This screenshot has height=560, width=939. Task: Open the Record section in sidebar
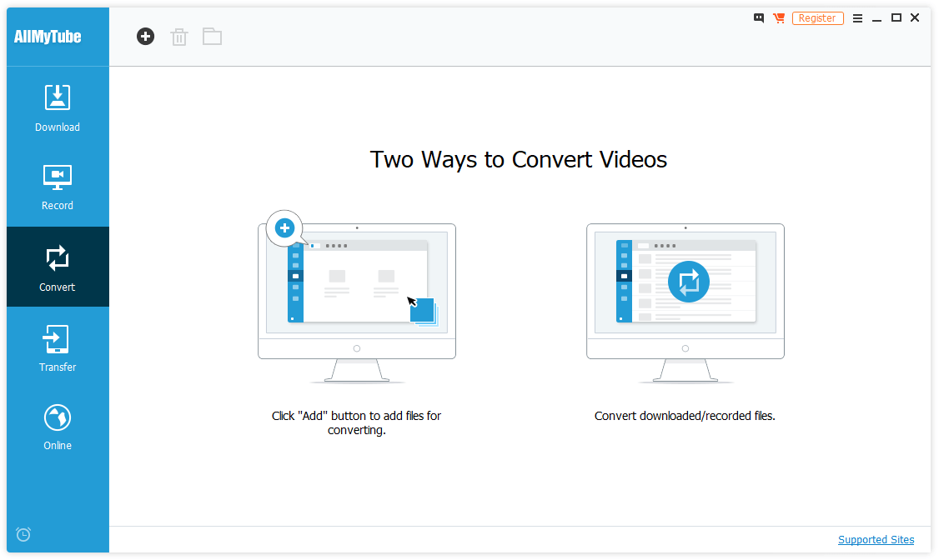click(58, 187)
